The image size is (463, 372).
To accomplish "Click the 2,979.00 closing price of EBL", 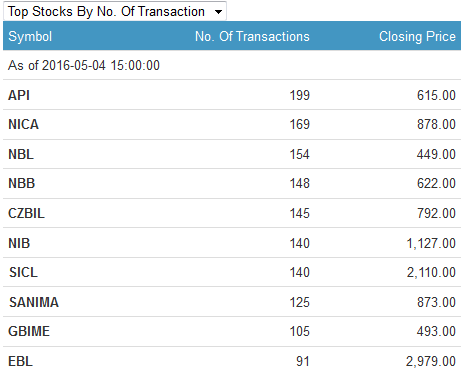I will pos(431,362).
